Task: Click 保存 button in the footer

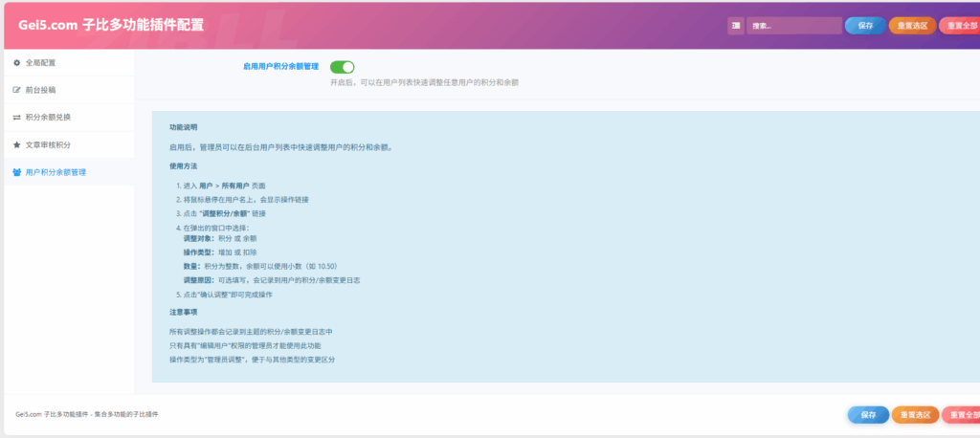Action: (x=868, y=415)
